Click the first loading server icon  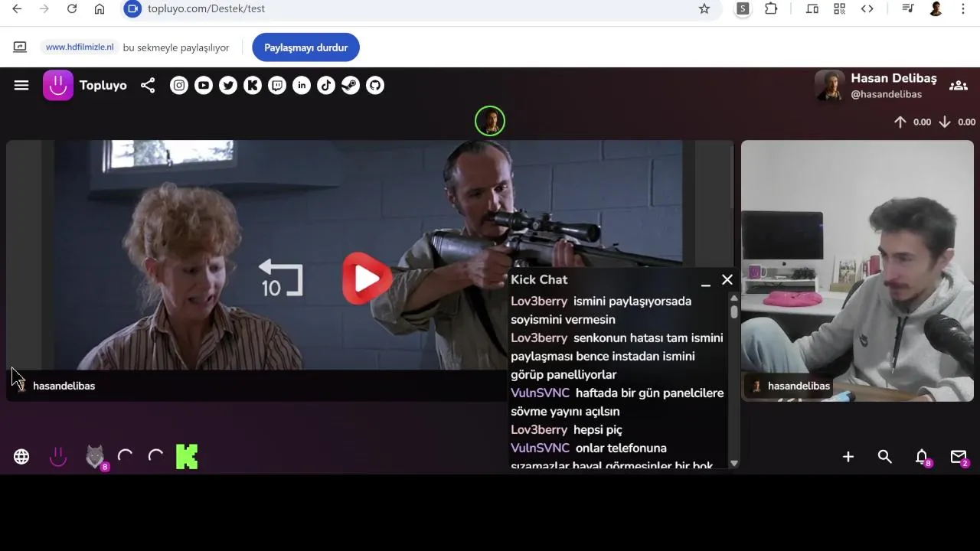click(x=126, y=457)
